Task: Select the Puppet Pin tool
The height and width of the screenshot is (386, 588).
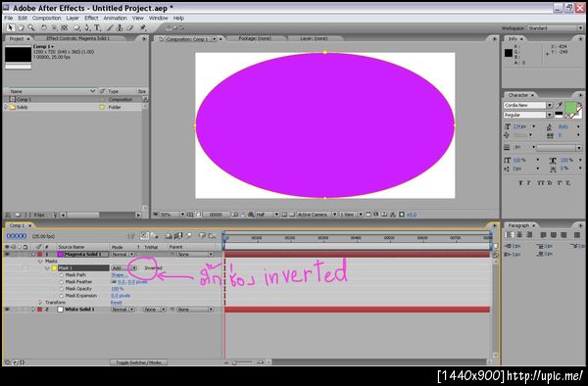Action: [143, 27]
